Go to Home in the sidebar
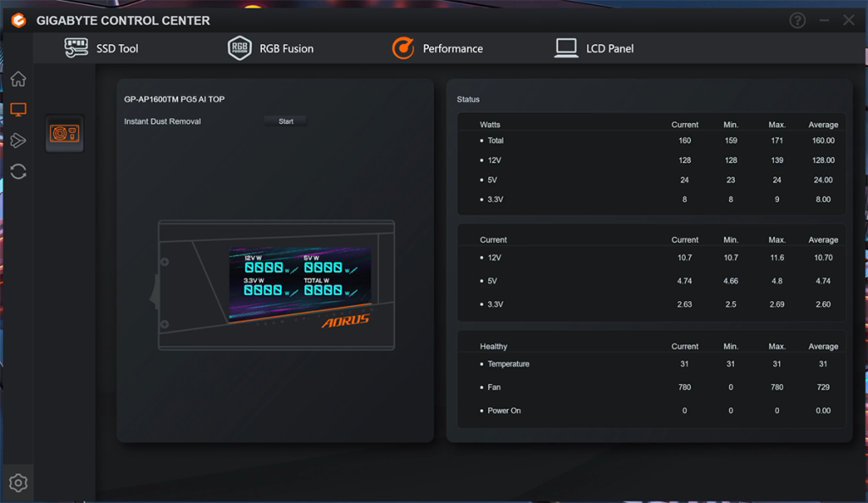 (x=19, y=79)
